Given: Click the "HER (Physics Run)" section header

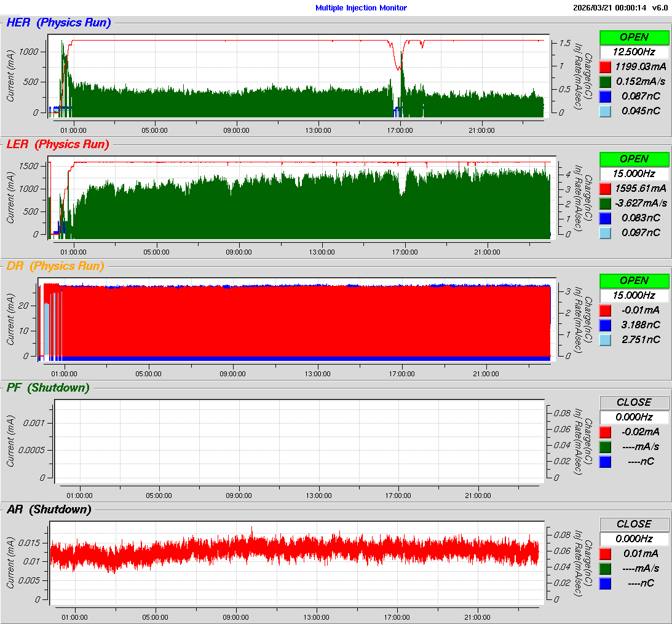Looking at the screenshot, I should 58,23.
